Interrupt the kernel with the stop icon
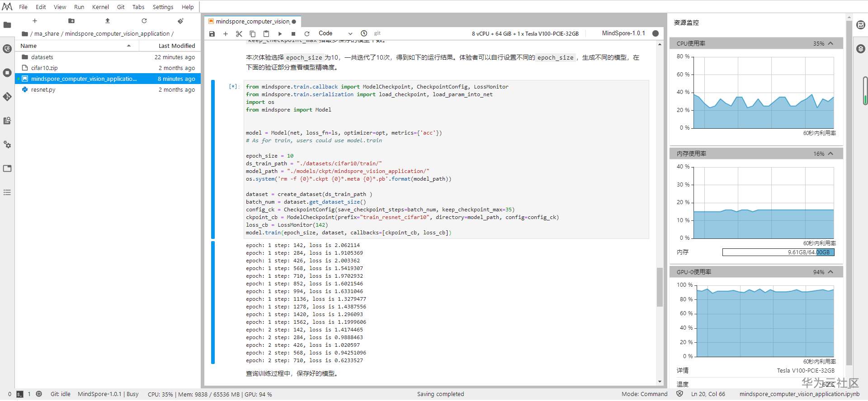Viewport: 868px width, 401px height. click(x=293, y=34)
